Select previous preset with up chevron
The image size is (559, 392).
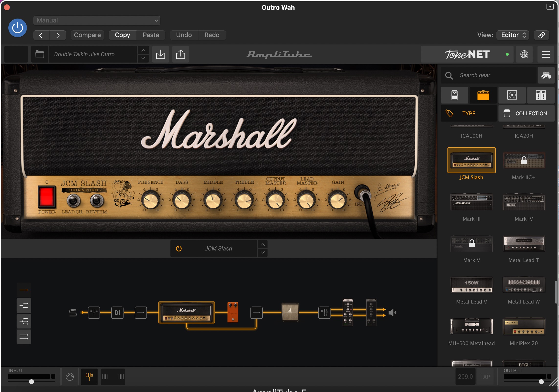(143, 50)
